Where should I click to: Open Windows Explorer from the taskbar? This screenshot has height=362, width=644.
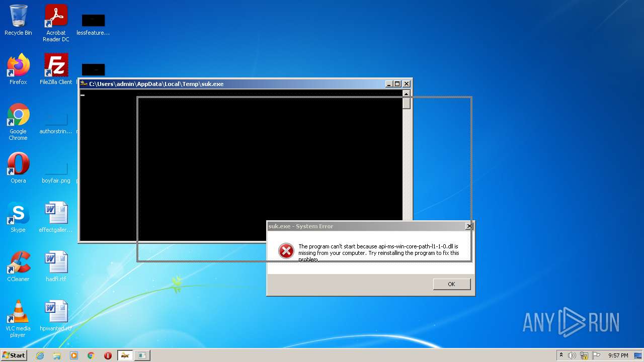point(57,355)
